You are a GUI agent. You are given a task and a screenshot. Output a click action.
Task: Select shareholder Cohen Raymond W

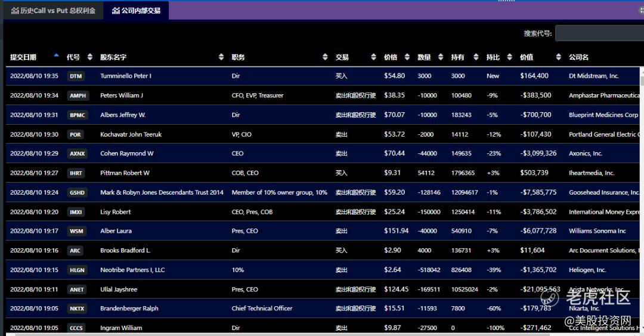click(126, 153)
